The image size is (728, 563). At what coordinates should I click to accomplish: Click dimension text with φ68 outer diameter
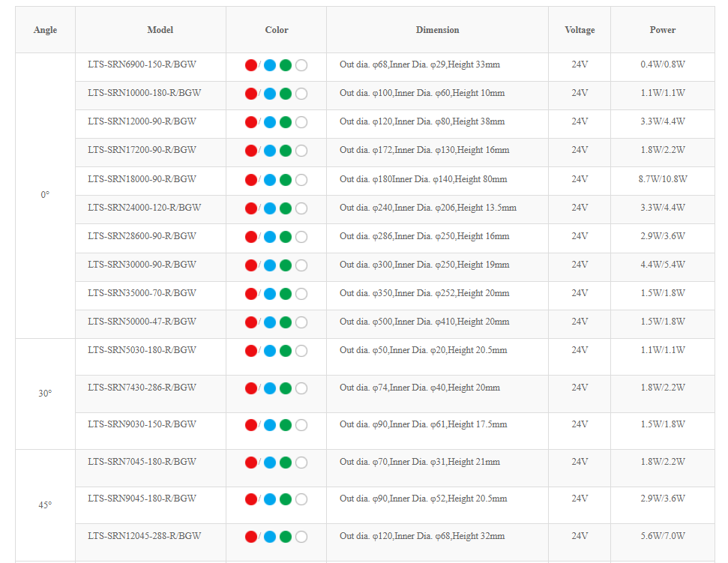[420, 64]
